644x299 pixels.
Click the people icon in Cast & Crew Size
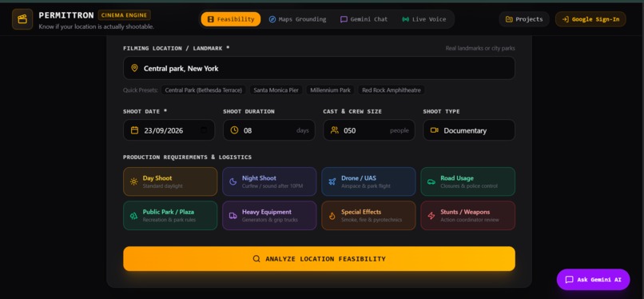click(x=334, y=130)
